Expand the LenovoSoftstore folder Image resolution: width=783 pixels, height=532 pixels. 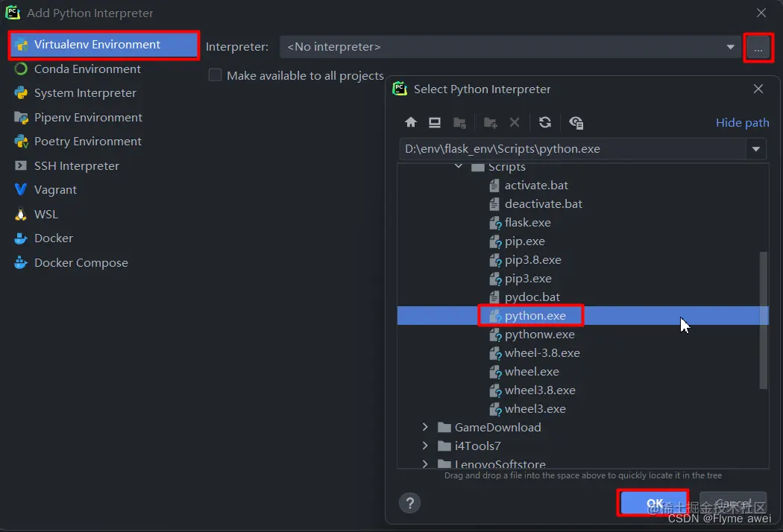tap(425, 463)
